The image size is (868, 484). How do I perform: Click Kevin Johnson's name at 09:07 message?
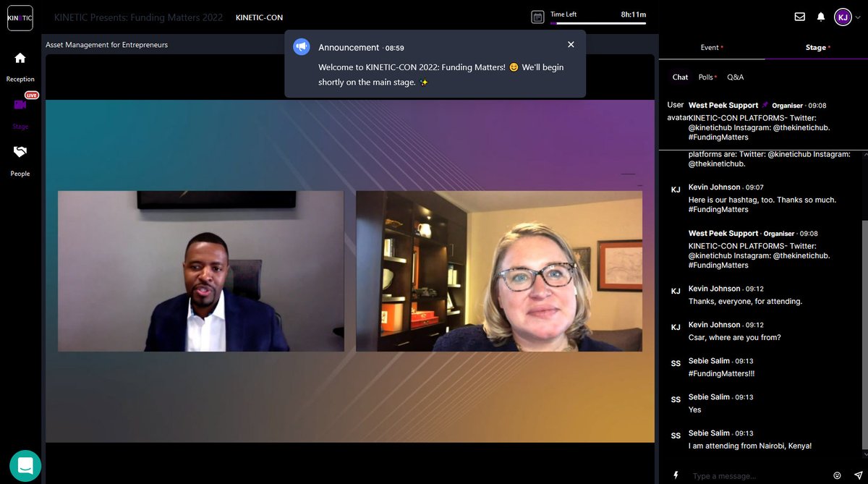point(715,187)
